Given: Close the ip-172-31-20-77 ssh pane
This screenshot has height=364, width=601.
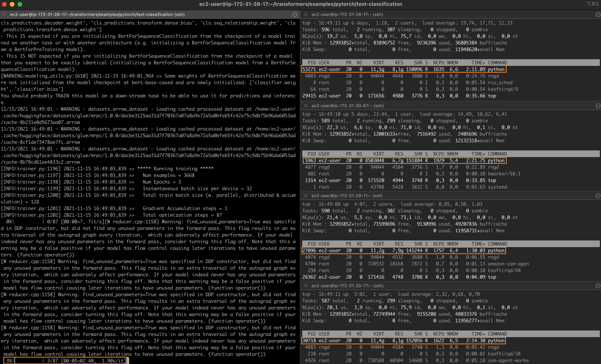Looking at the screenshot, I should [306, 286].
